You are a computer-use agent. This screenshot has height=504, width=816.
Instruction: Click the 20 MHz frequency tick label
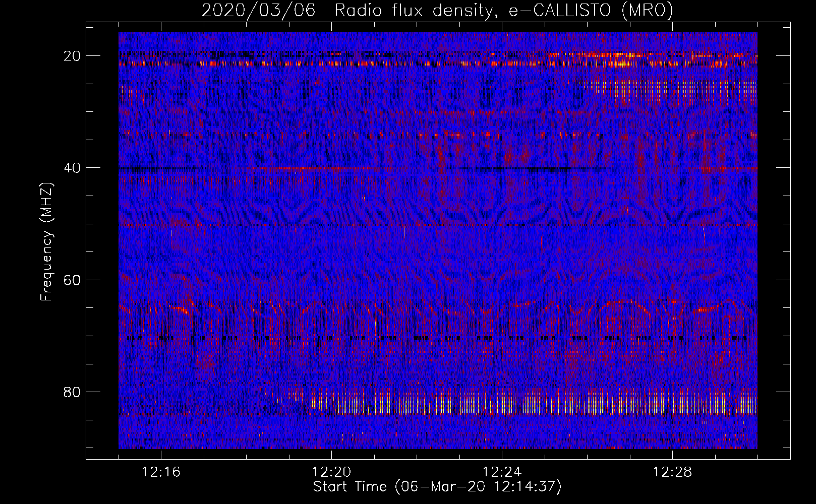pos(72,56)
